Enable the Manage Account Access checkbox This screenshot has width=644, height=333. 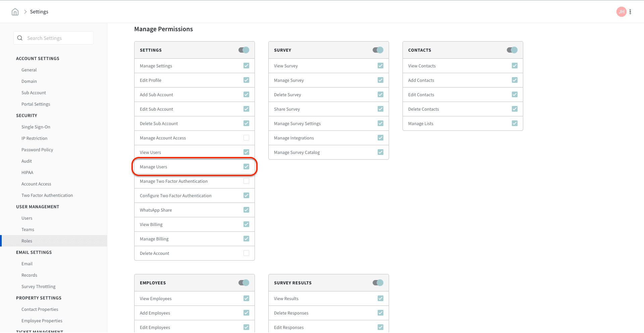(247, 138)
